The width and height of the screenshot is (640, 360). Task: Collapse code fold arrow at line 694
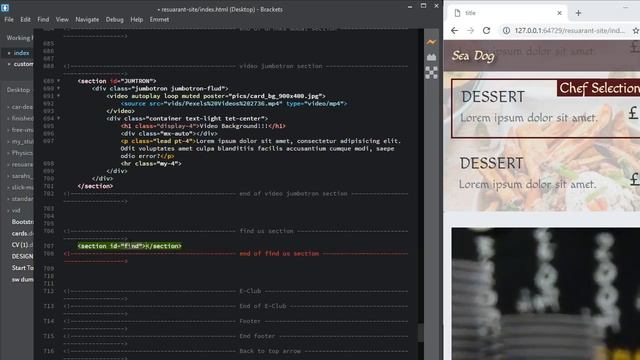click(58, 118)
